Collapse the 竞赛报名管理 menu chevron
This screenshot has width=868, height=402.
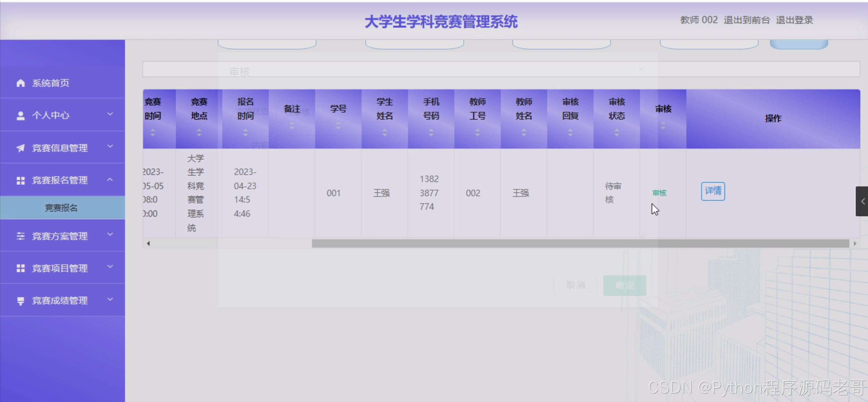[x=110, y=180]
